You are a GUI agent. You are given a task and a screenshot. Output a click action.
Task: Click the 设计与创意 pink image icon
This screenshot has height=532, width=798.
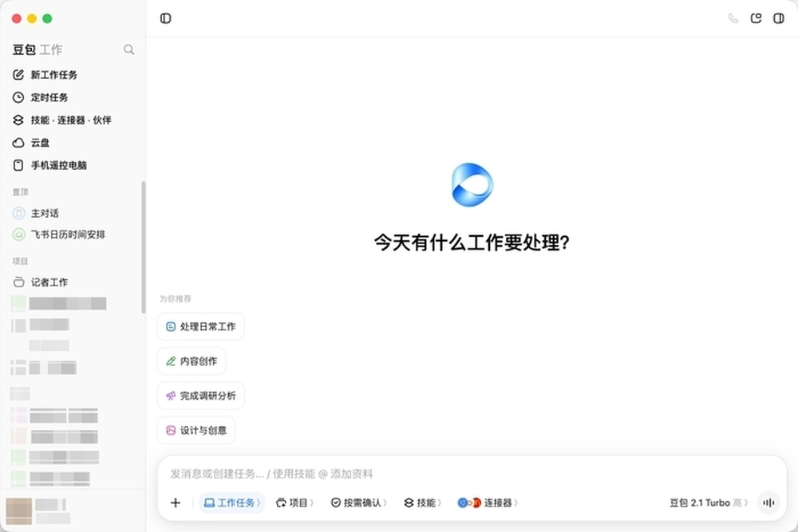click(x=171, y=430)
